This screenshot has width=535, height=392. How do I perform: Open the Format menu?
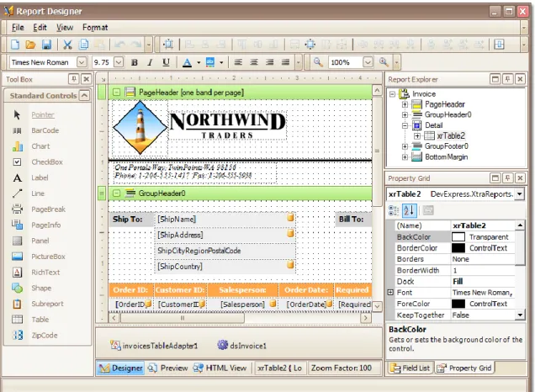point(95,27)
